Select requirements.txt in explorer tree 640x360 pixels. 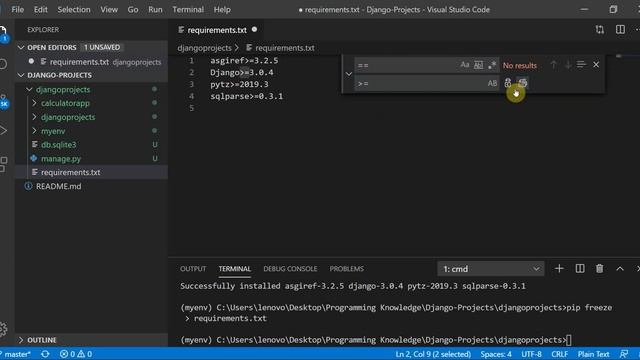[70, 173]
